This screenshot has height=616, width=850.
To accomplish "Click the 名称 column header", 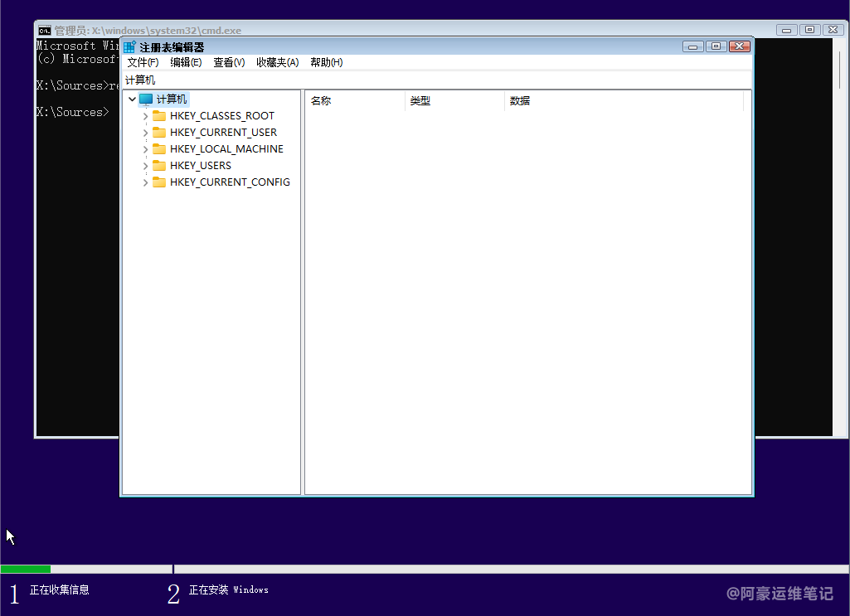I will [321, 101].
